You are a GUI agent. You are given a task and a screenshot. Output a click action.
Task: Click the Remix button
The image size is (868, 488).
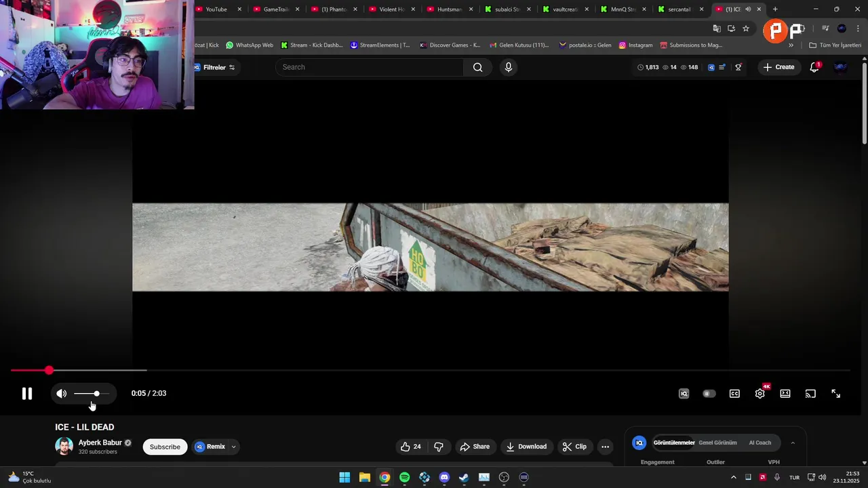click(210, 447)
